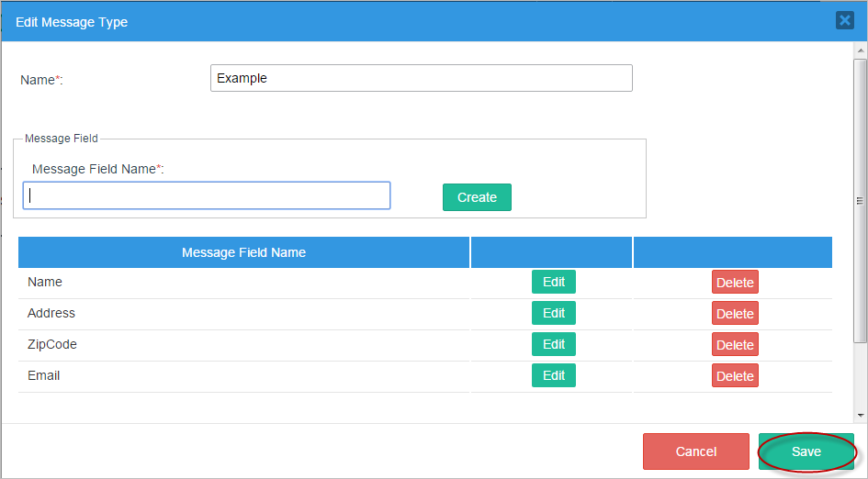Delete the Address message field
Screen dimensions: 868x479
(x=735, y=314)
